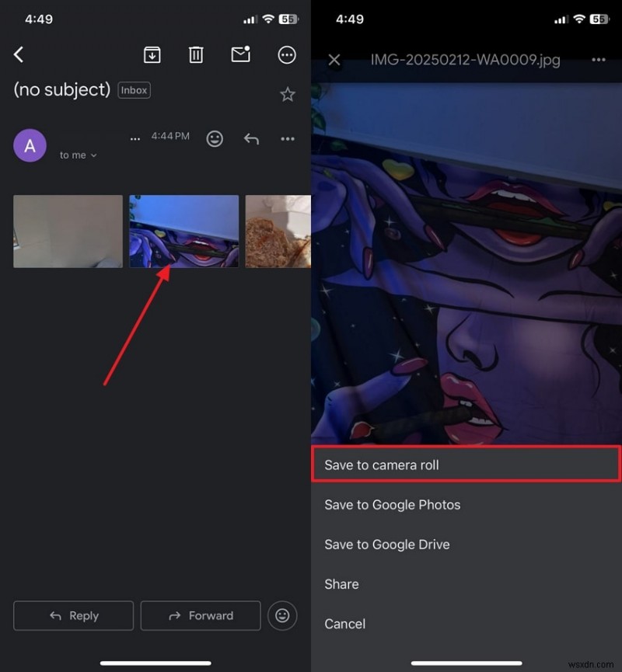Go back using the arrow in Gmail

(19, 54)
